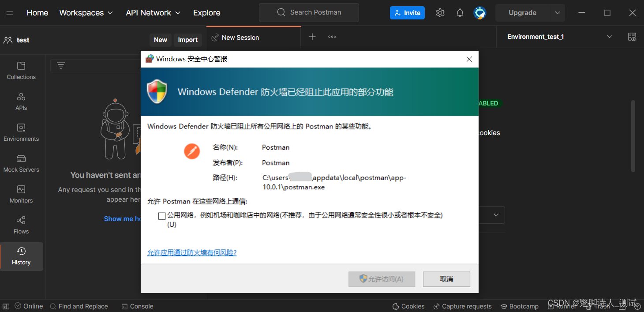Open Mock Servers in the sidebar
644x312 pixels.
[21, 163]
